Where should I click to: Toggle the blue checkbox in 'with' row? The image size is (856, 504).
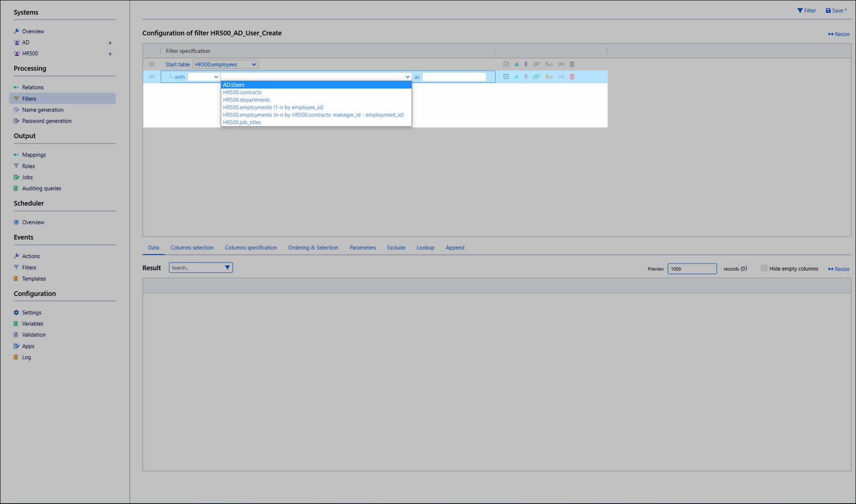506,77
